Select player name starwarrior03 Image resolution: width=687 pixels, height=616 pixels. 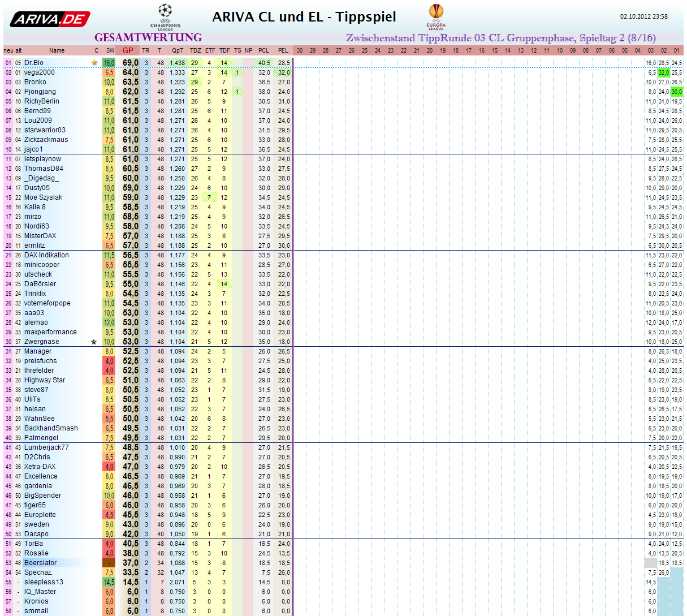click(45, 130)
